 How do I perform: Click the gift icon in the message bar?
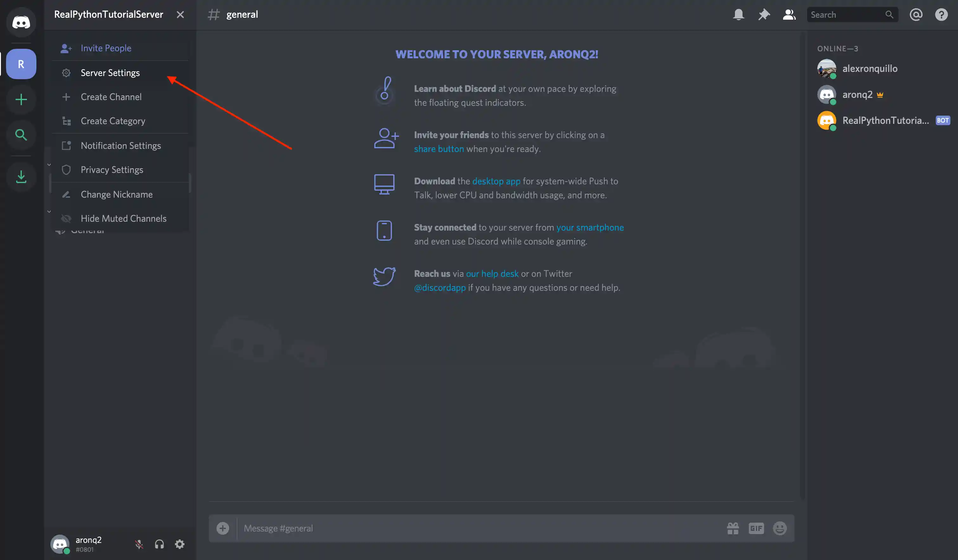pos(733,528)
